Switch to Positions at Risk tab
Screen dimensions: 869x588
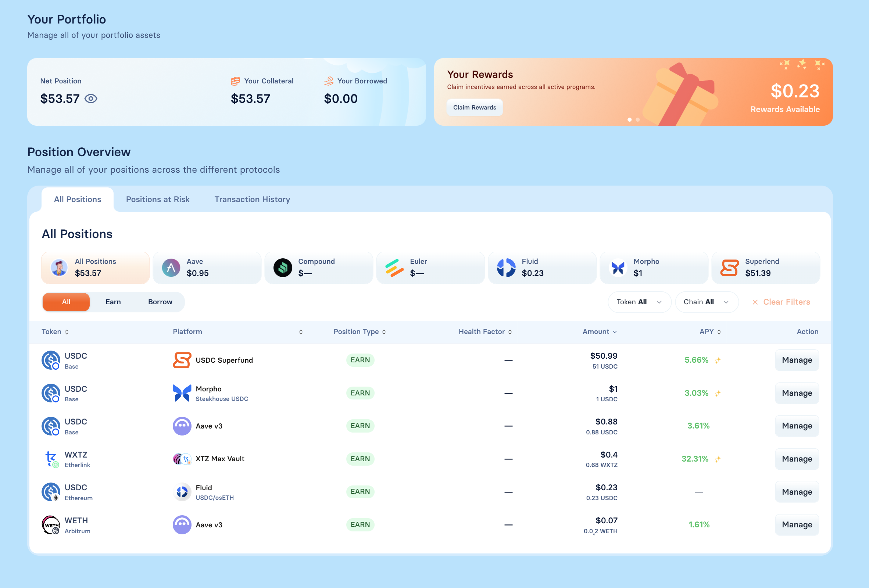coord(158,199)
